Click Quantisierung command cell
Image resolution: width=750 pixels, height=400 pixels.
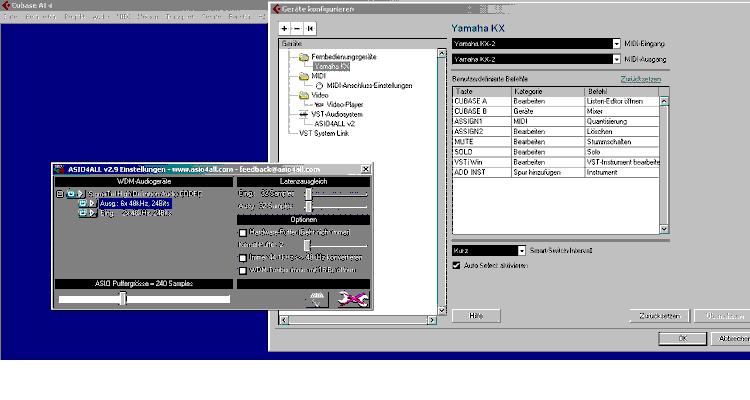tap(622, 122)
